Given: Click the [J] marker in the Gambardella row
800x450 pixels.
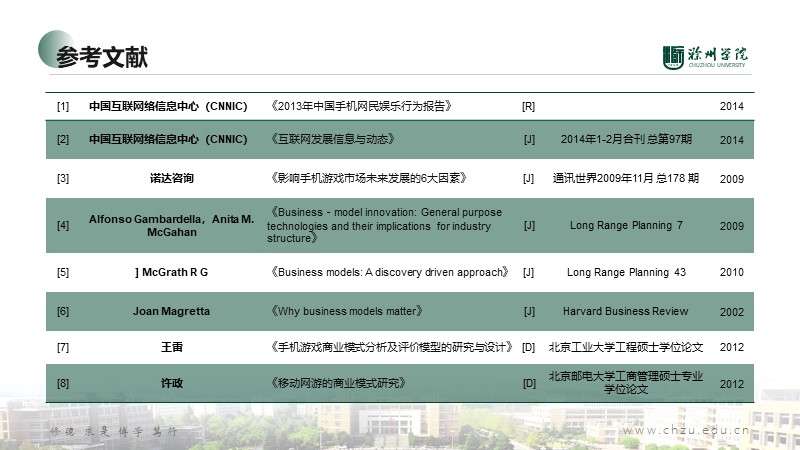Looking at the screenshot, I should point(529,226).
